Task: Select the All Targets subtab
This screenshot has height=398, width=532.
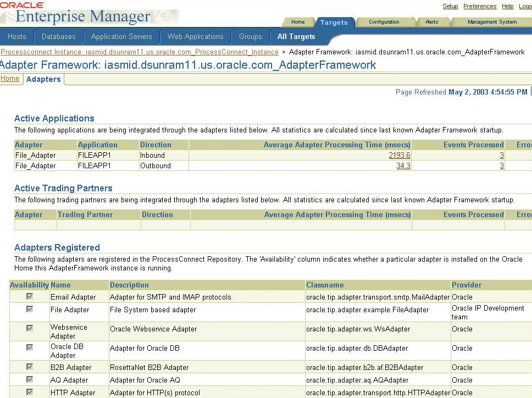Action: point(296,37)
